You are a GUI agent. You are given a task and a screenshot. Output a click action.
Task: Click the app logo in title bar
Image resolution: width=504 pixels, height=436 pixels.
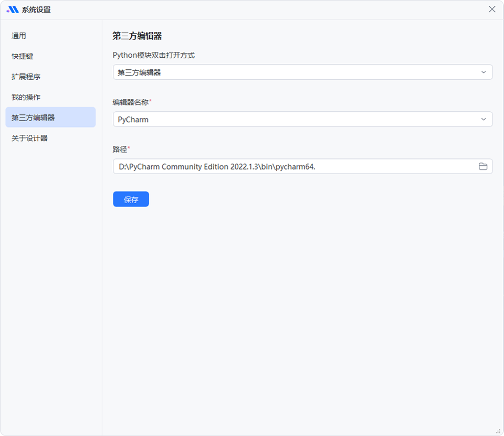click(12, 9)
